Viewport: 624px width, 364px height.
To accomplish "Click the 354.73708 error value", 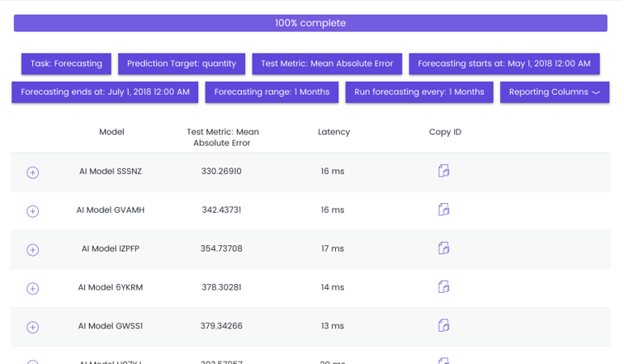I will [221, 248].
